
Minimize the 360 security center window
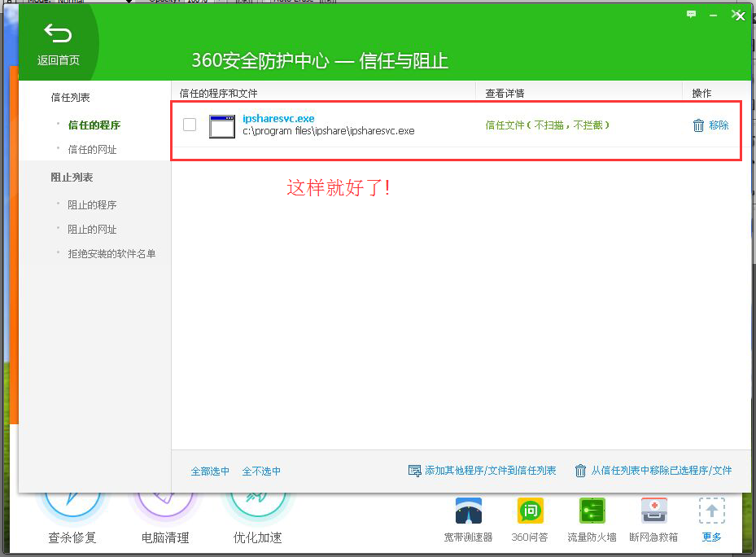click(713, 16)
